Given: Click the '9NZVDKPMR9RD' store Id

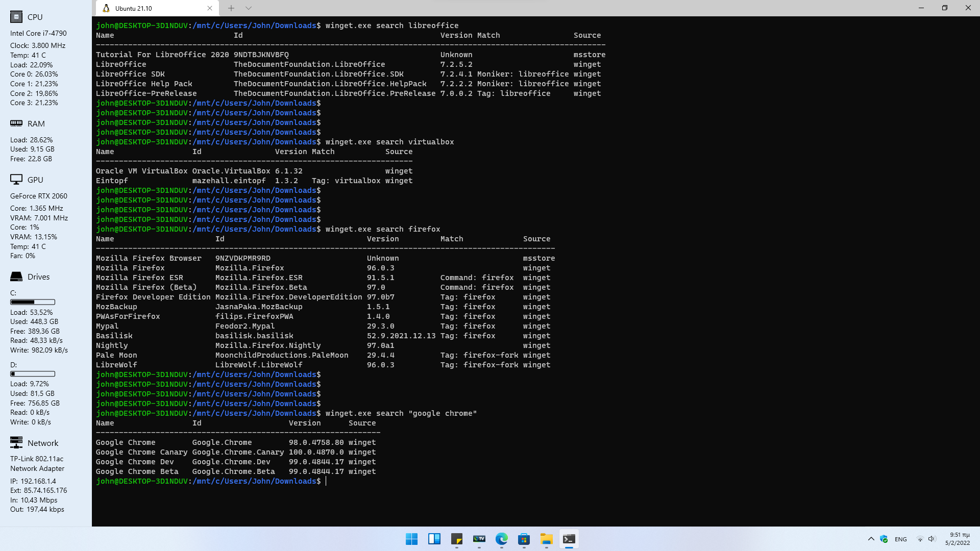Looking at the screenshot, I should point(243,258).
